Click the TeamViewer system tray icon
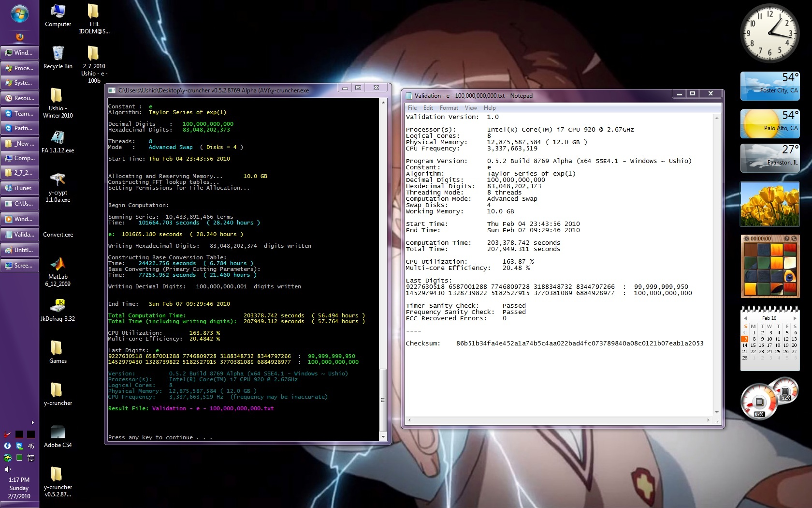The image size is (812, 508). [x=19, y=446]
